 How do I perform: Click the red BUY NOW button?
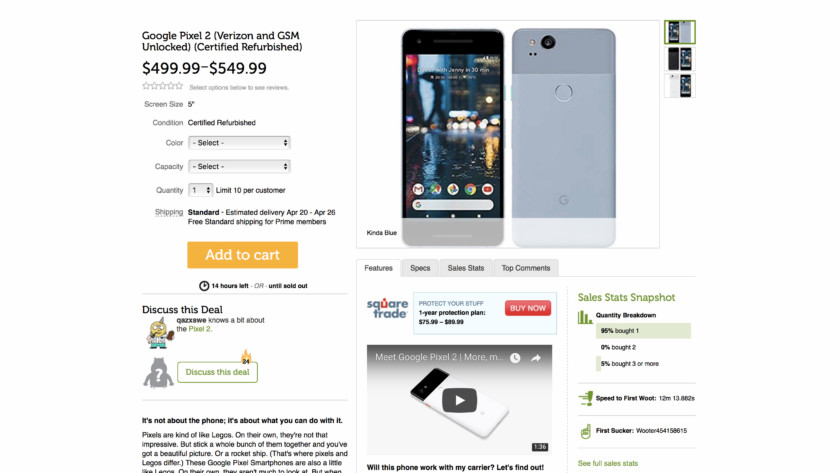tap(528, 308)
